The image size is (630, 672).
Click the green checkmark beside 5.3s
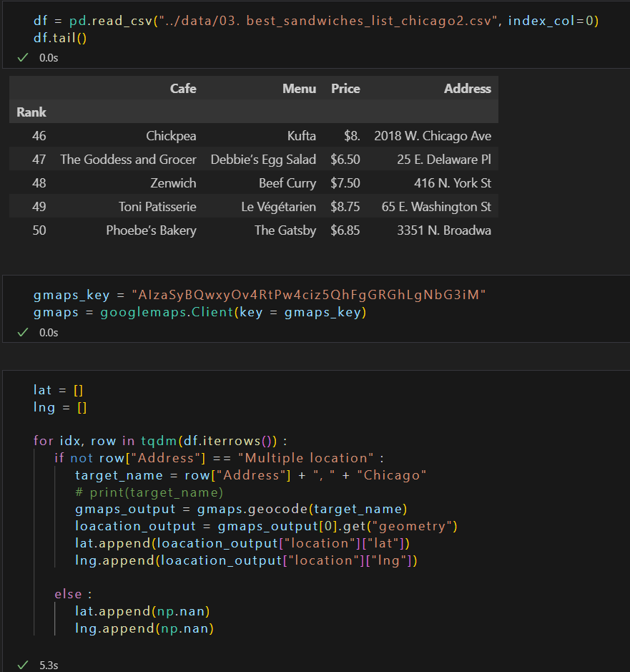point(23,665)
